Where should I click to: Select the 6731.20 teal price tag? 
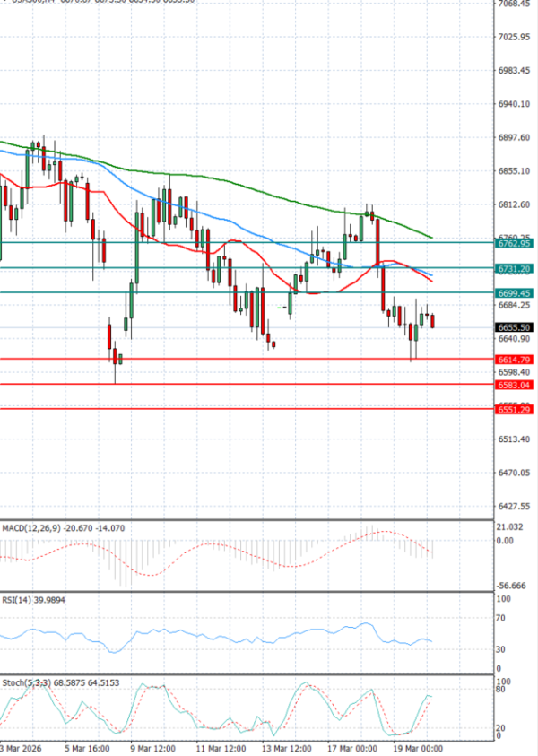(x=514, y=268)
